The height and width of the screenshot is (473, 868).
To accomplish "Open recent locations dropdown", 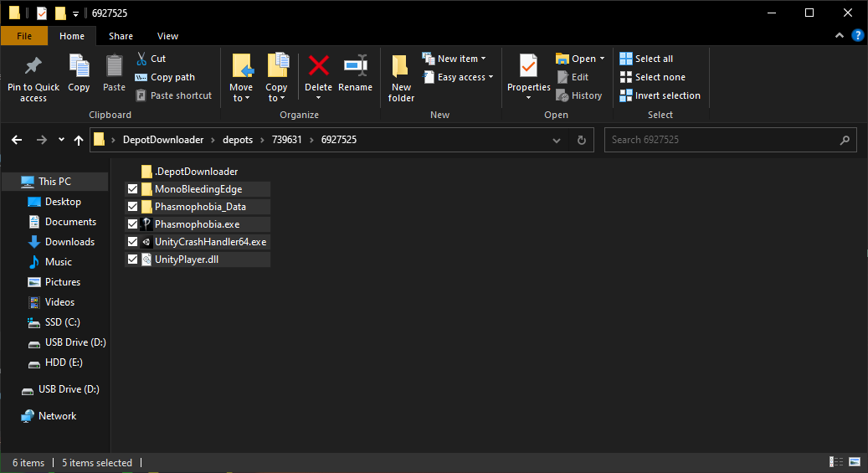I will click(61, 140).
